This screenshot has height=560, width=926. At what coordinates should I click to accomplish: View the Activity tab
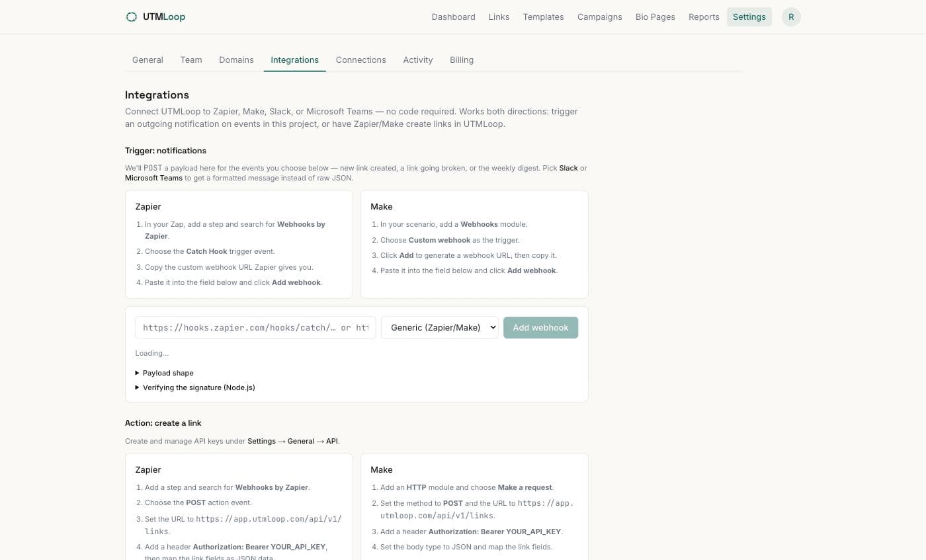(417, 60)
